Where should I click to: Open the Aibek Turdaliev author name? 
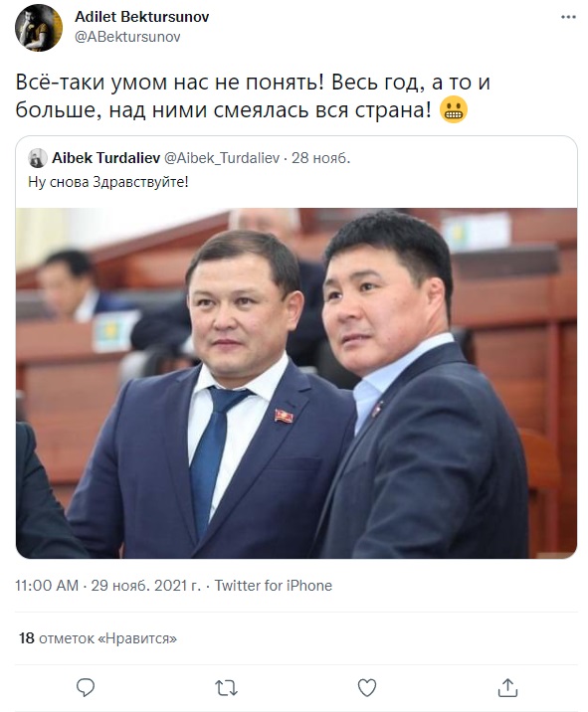105,158
